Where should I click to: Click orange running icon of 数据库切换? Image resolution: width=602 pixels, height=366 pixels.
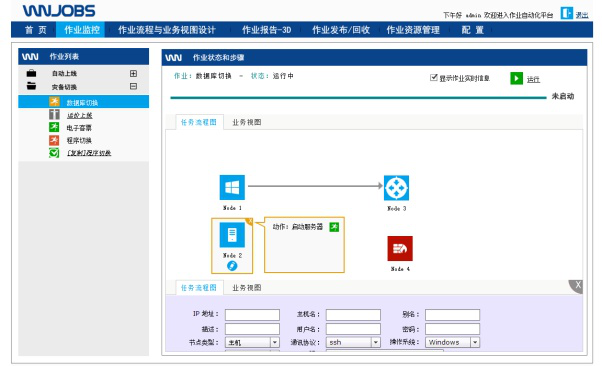pyautogui.click(x=54, y=102)
